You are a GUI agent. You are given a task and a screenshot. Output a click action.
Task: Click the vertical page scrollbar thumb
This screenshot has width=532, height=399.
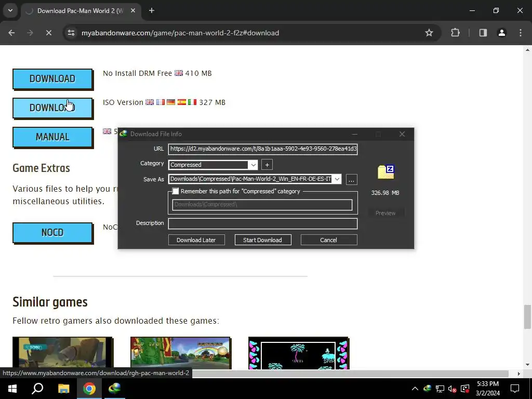point(527,316)
